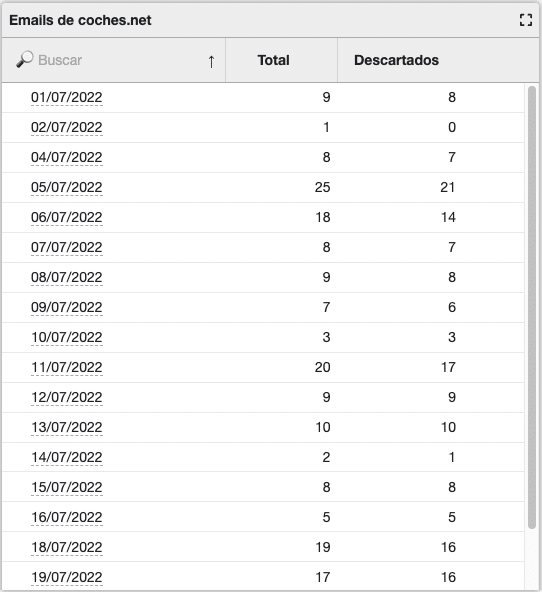Open the 05/07/2022 date entry
The height and width of the screenshot is (592, 542).
[66, 187]
